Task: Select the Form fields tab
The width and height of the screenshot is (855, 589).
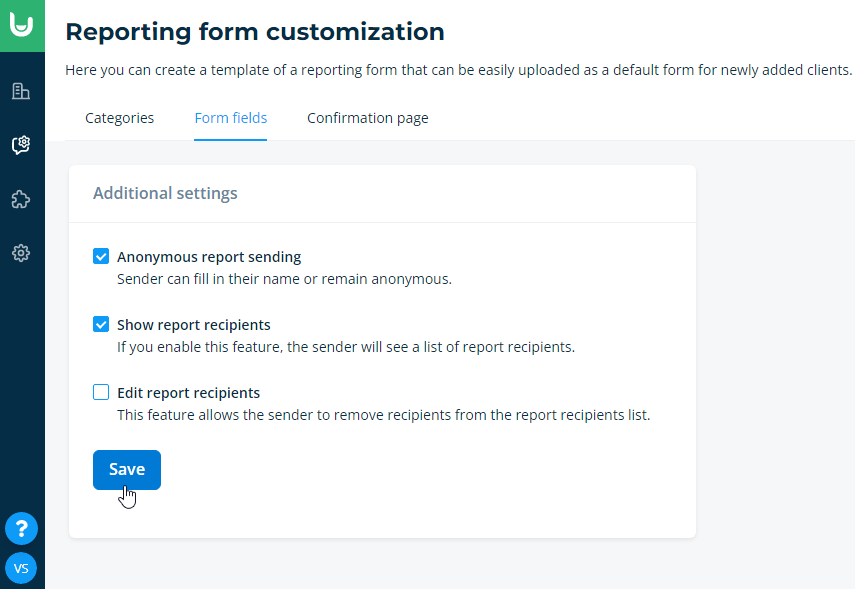Action: click(x=231, y=118)
